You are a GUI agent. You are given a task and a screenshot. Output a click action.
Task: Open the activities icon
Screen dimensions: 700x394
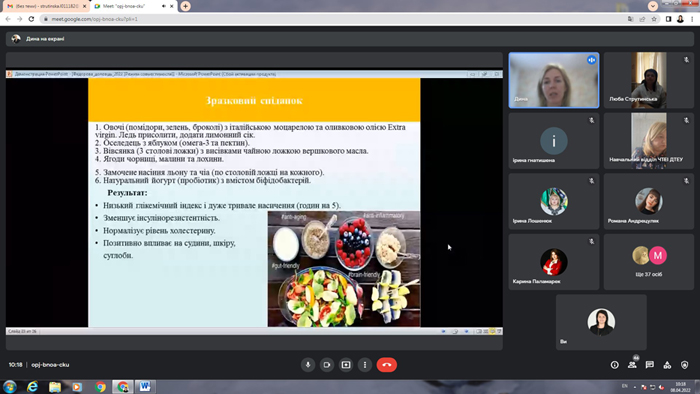click(667, 365)
